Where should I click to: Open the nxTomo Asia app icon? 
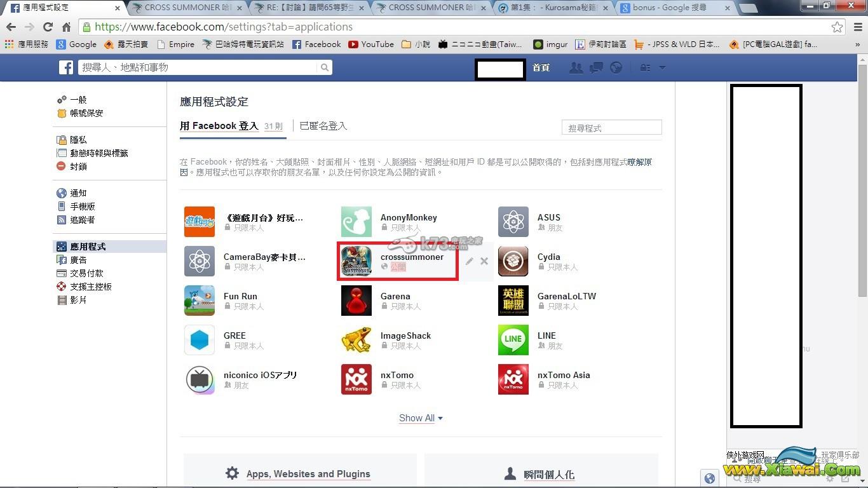pos(513,379)
